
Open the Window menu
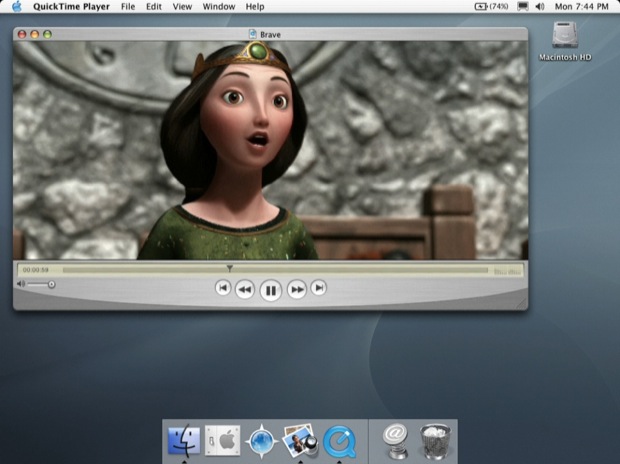point(219,7)
